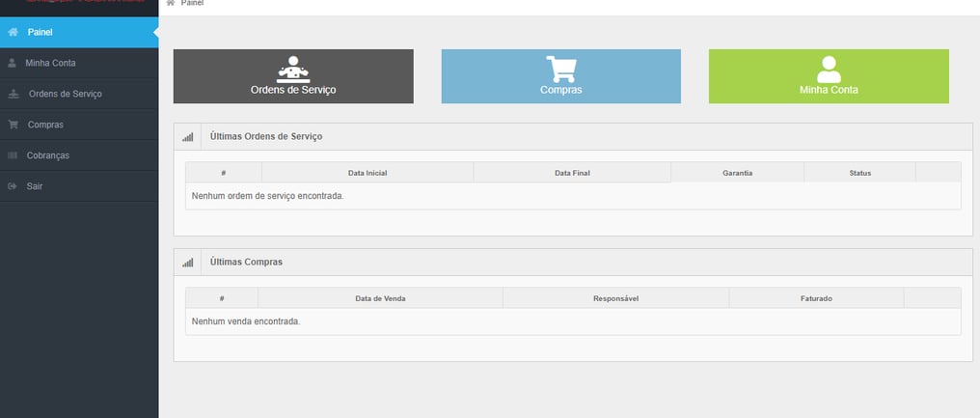Image resolution: width=980 pixels, height=418 pixels.
Task: Click the technician icon on the gray Ordens de Serviço tile
Action: pyautogui.click(x=293, y=70)
